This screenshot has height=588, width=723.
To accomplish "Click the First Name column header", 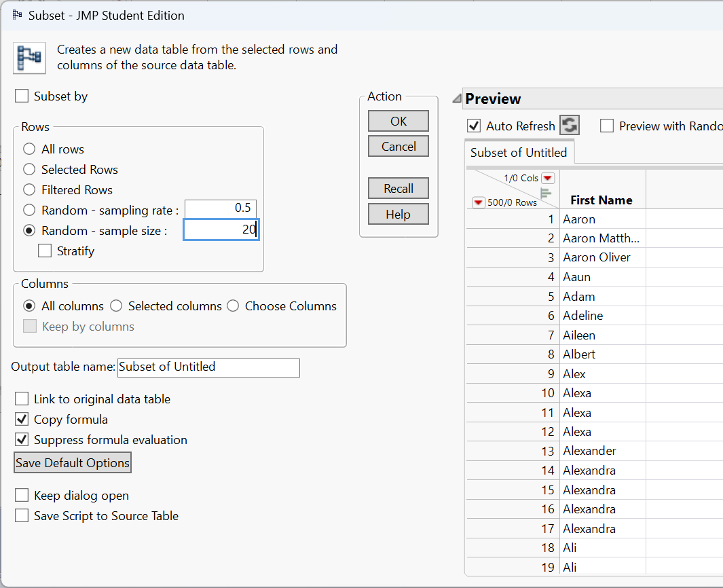I will (601, 200).
